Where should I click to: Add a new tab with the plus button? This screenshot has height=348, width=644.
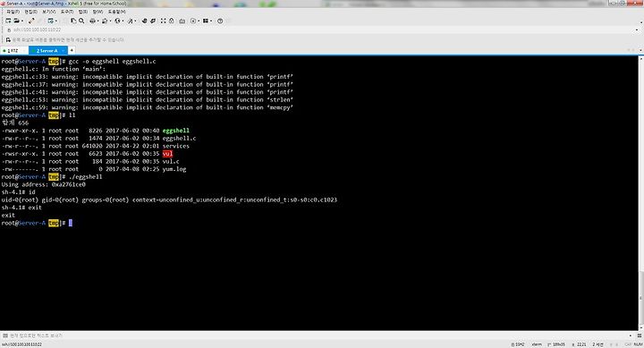(x=72, y=50)
